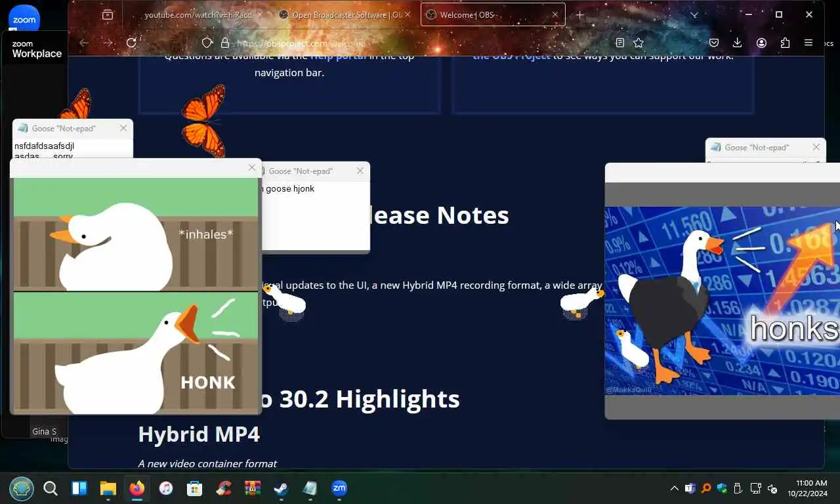840x504 pixels.
Task: Close the Welcome | OBS tab
Action: pyautogui.click(x=555, y=14)
